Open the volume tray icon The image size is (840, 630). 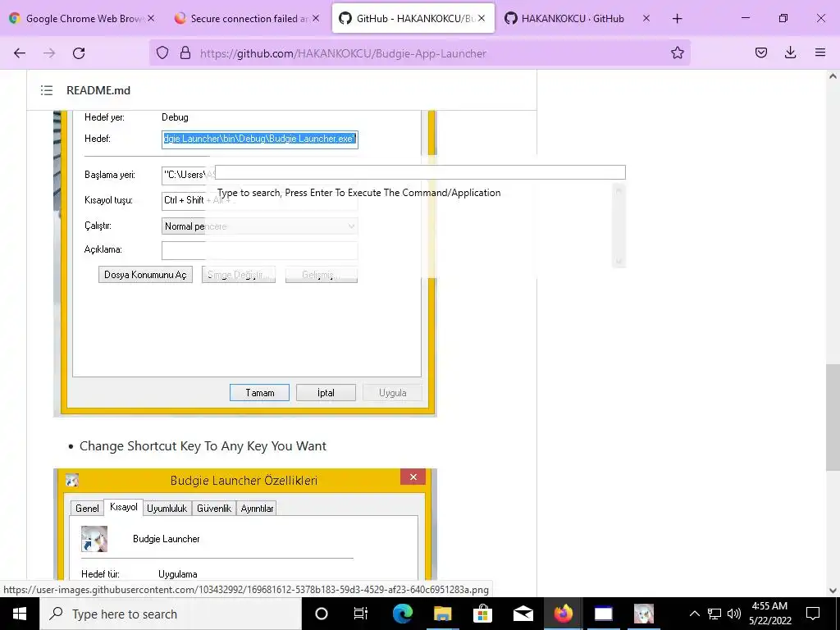[x=734, y=614]
